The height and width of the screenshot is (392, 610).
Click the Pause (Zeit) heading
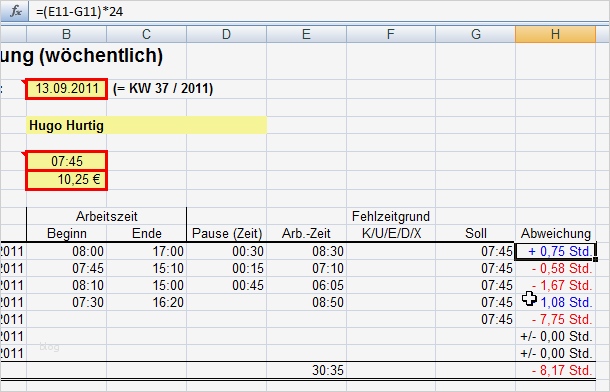pyautogui.click(x=227, y=233)
